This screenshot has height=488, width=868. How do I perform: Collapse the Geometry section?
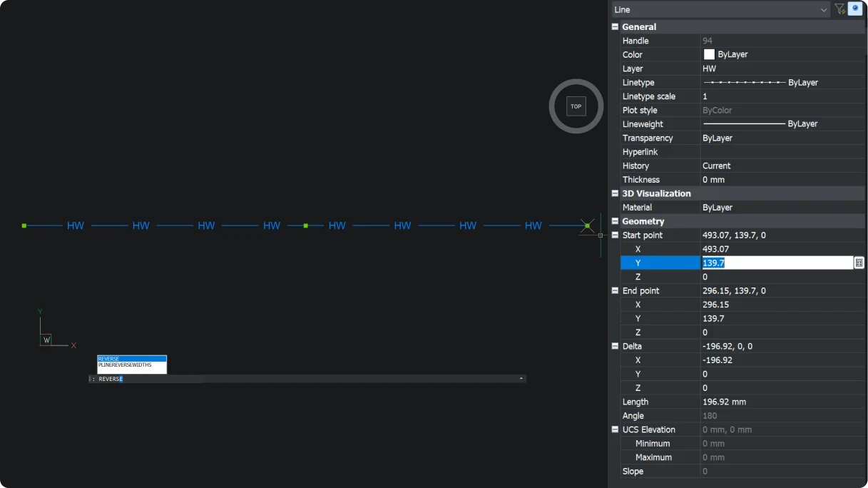(615, 221)
